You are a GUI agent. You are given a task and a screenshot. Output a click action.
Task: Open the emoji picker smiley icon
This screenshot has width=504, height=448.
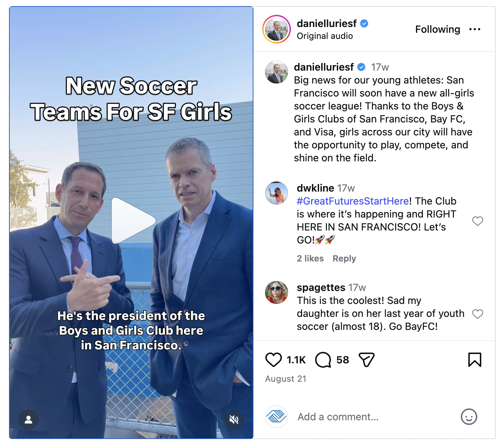(x=469, y=417)
